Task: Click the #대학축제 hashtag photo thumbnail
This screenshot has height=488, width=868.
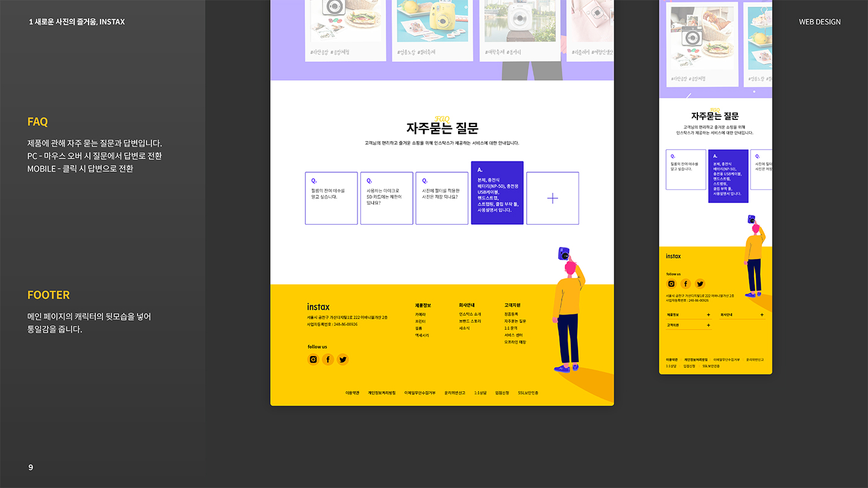Action: [520, 27]
